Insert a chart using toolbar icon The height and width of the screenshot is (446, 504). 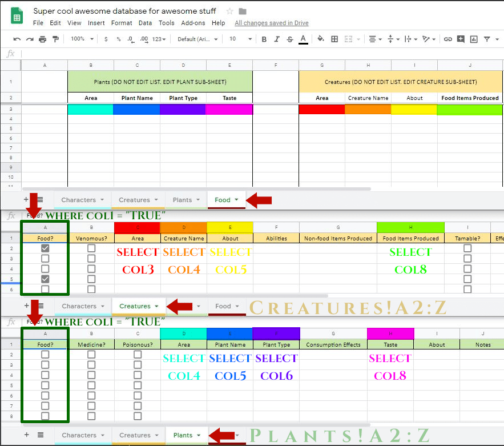(x=474, y=39)
